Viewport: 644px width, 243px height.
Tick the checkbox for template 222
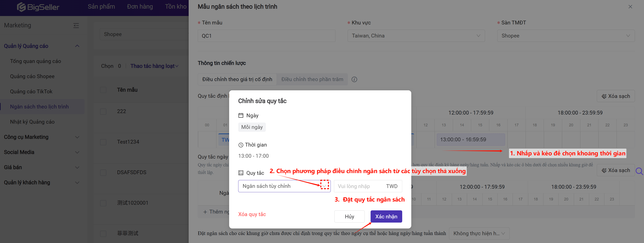coord(103,111)
